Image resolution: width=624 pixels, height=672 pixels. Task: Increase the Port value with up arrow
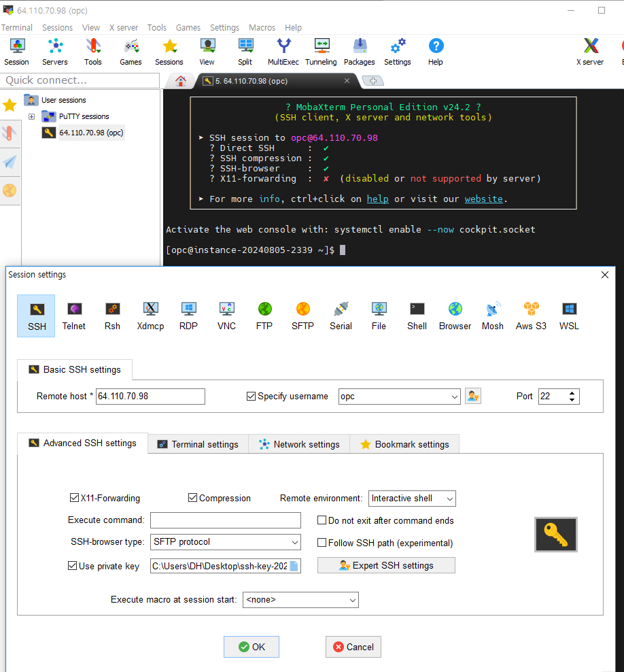coord(572,393)
